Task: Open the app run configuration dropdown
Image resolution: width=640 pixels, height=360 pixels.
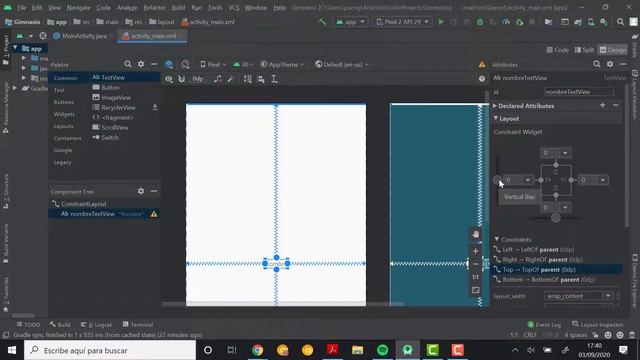Action: pos(350,22)
